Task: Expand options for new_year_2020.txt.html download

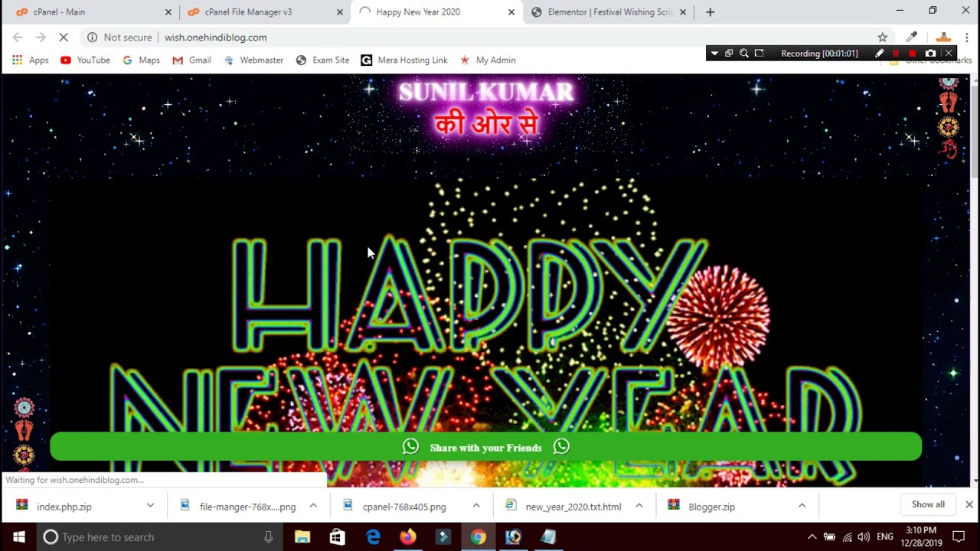Action: [x=639, y=506]
